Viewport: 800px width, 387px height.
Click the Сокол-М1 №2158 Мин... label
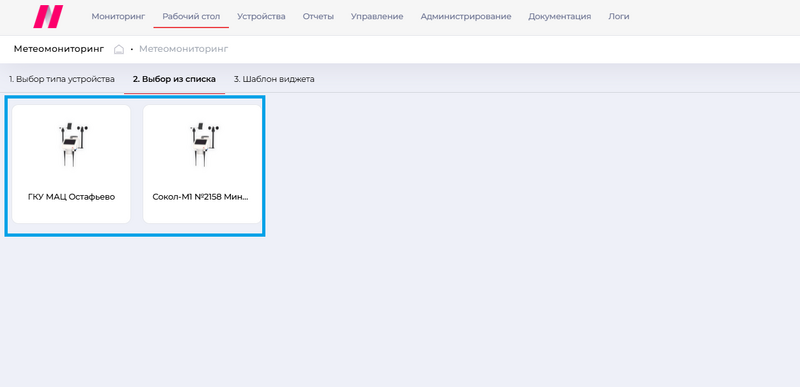201,197
